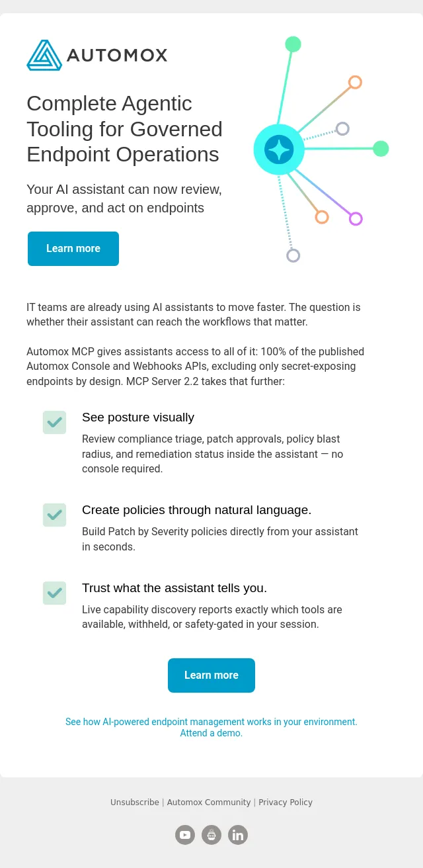Image resolution: width=423 pixels, height=868 pixels.
Task: Click the lower Learn more button
Action: pyautogui.click(x=211, y=675)
